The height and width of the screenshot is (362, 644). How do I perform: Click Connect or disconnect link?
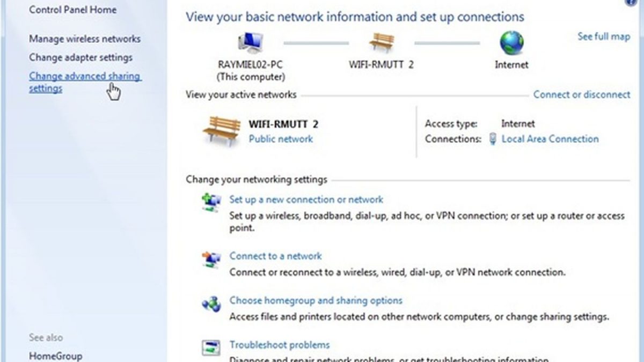pos(582,94)
